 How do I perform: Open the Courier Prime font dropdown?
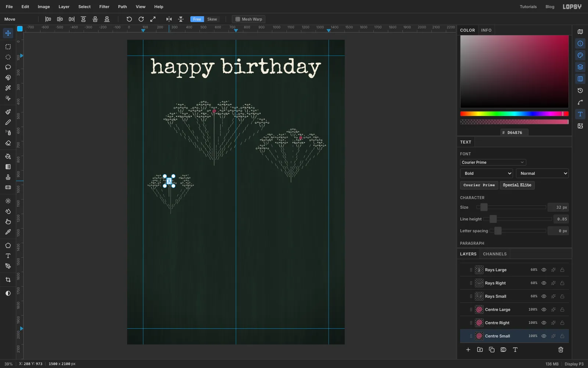click(493, 162)
